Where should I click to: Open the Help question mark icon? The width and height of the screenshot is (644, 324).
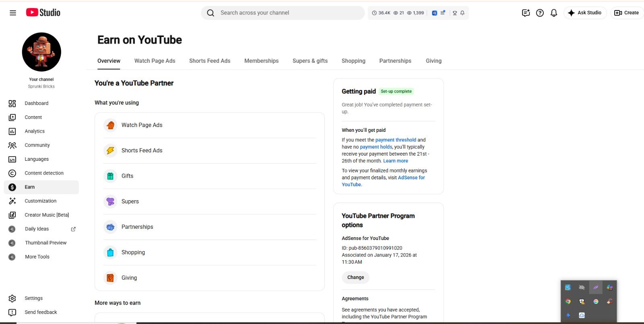[x=540, y=13]
